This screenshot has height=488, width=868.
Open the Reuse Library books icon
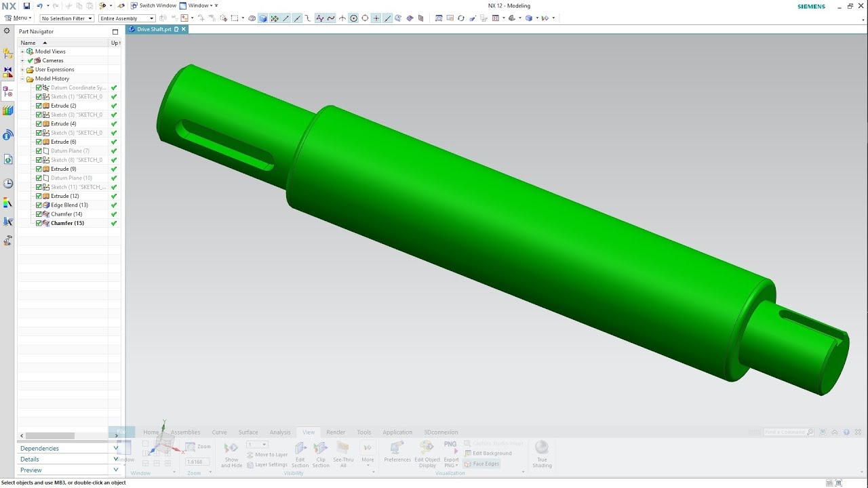tap(8, 110)
